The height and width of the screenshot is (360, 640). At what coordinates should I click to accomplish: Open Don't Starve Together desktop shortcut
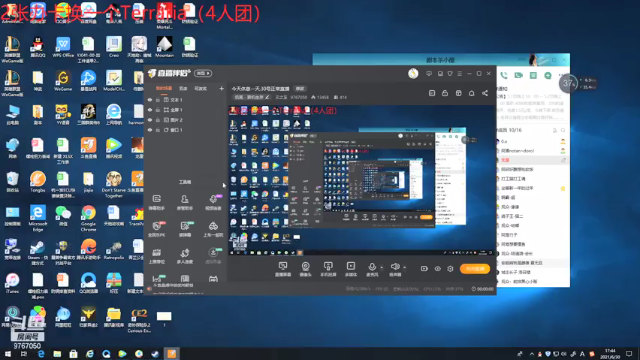[x=113, y=184]
